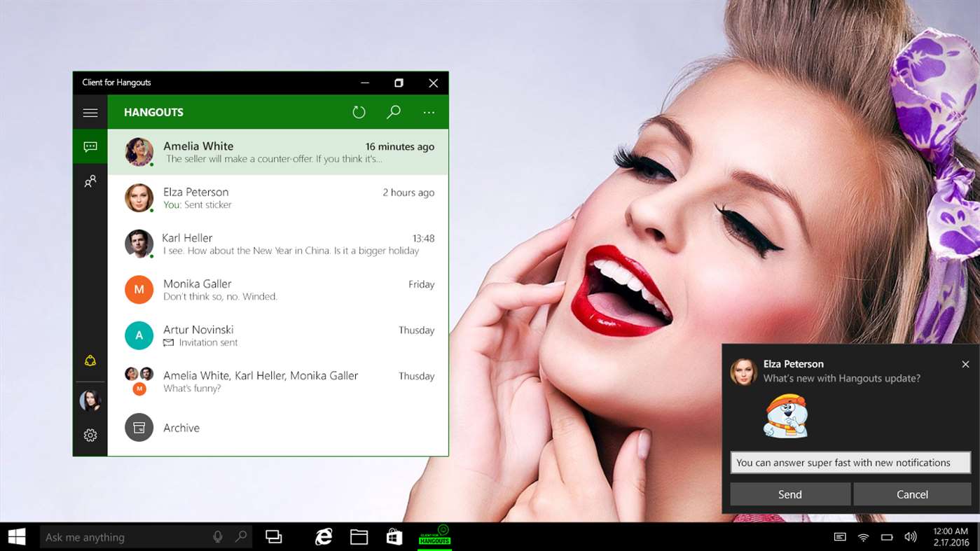Launch Internet Explorer from the taskbar
Screen dimensions: 980x551
click(x=324, y=537)
